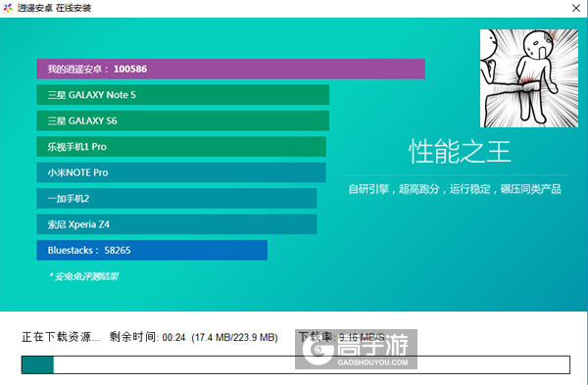Click the 安兔兔评测结果 footnote
The height and width of the screenshot is (385, 588).
point(83,276)
